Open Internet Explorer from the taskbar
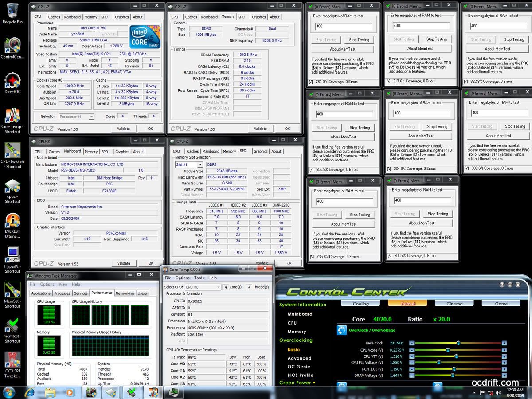This screenshot has height=399, width=532. point(30,392)
